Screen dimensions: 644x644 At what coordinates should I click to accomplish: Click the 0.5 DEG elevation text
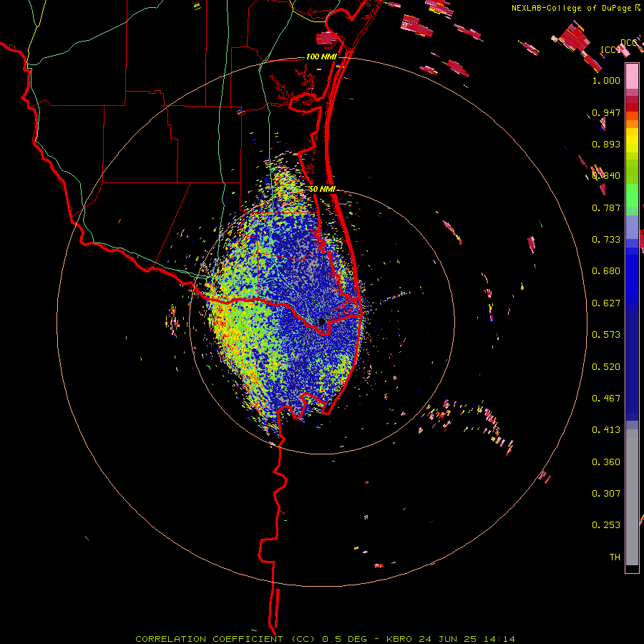[x=344, y=639]
